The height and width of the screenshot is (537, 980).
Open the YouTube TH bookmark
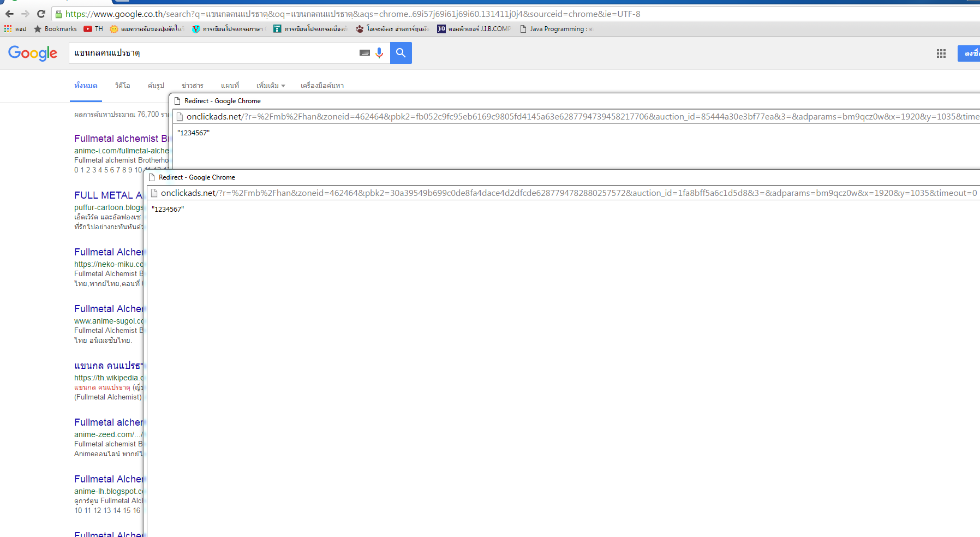point(93,29)
